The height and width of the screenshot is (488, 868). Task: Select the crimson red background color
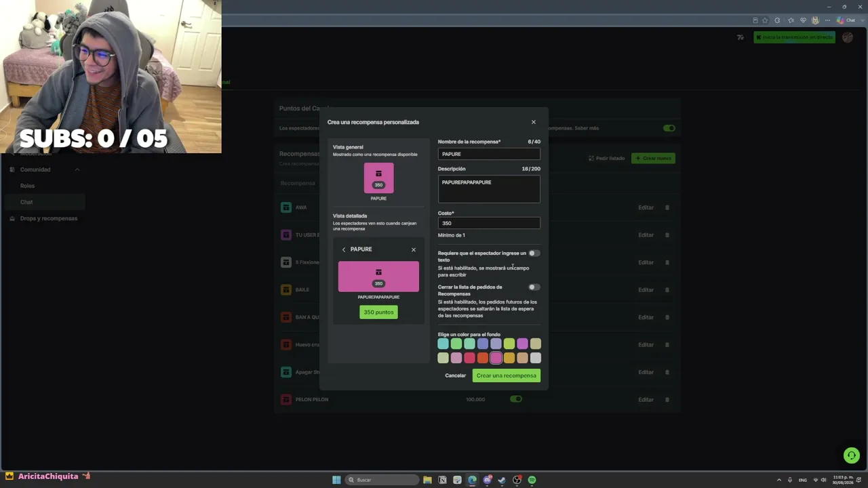pos(469,358)
